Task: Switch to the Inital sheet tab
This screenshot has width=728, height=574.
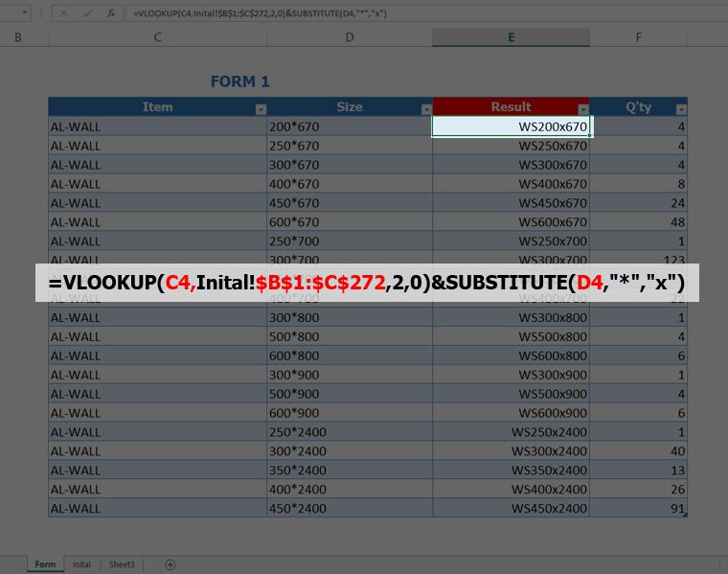Action: 81,564
